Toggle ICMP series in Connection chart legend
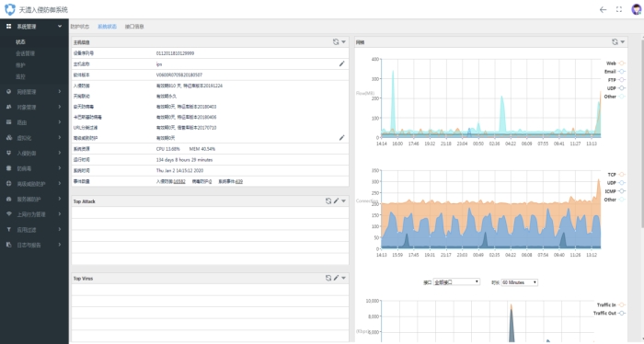The image size is (644, 344). click(615, 191)
